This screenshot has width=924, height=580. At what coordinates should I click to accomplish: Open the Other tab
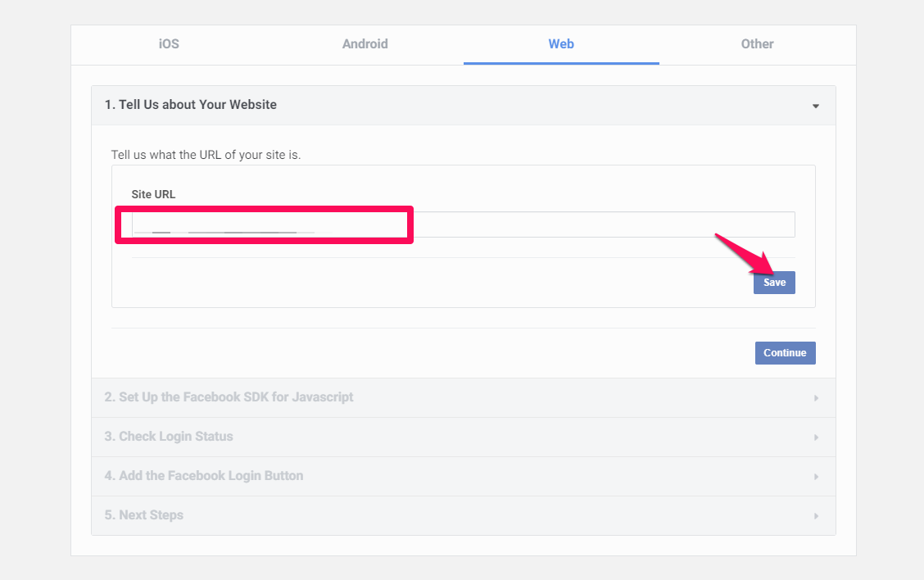pyautogui.click(x=756, y=44)
